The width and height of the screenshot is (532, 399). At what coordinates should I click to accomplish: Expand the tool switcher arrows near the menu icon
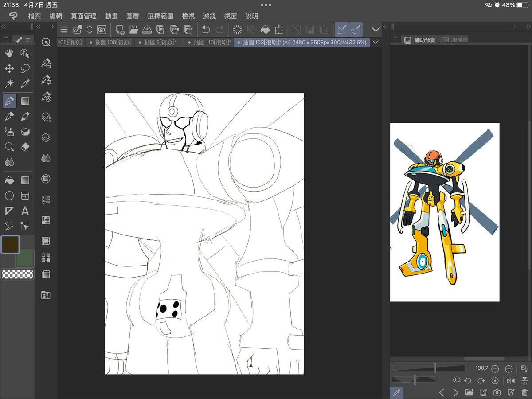click(x=90, y=29)
